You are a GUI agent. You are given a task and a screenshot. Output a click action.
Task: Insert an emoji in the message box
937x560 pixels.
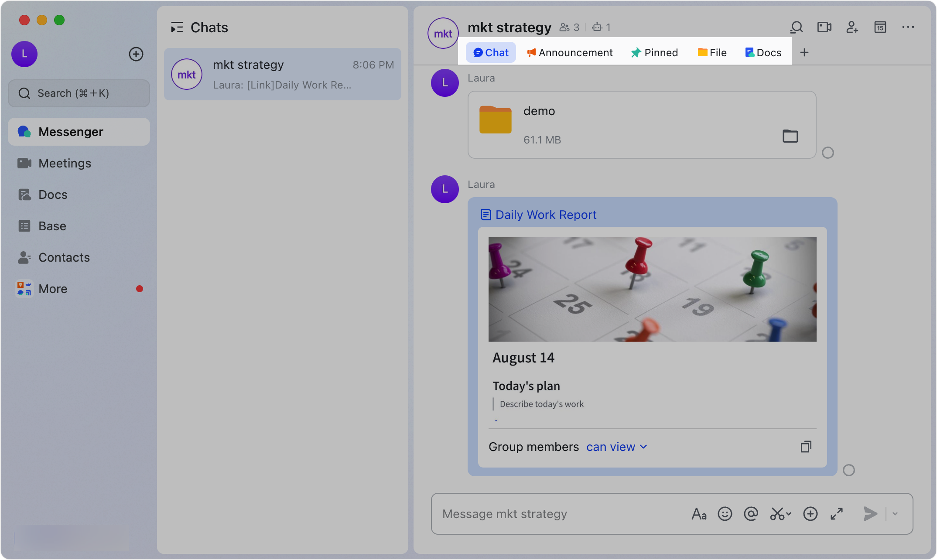pyautogui.click(x=725, y=513)
